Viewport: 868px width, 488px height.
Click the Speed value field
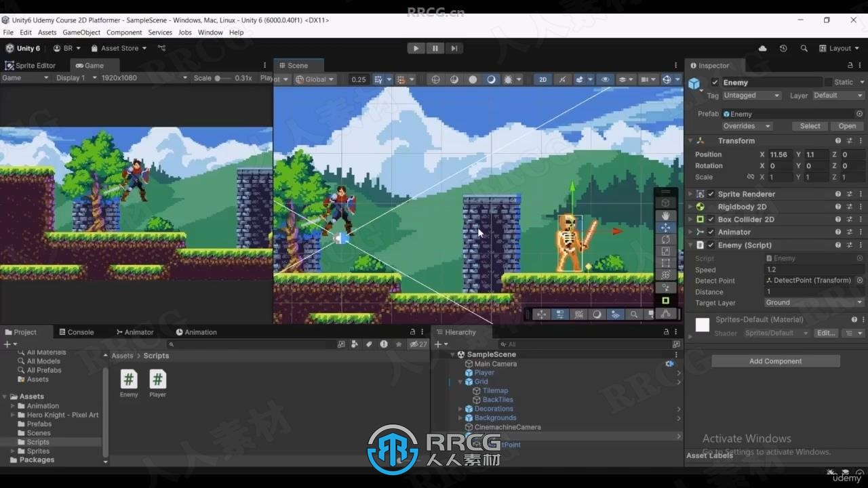(x=813, y=270)
